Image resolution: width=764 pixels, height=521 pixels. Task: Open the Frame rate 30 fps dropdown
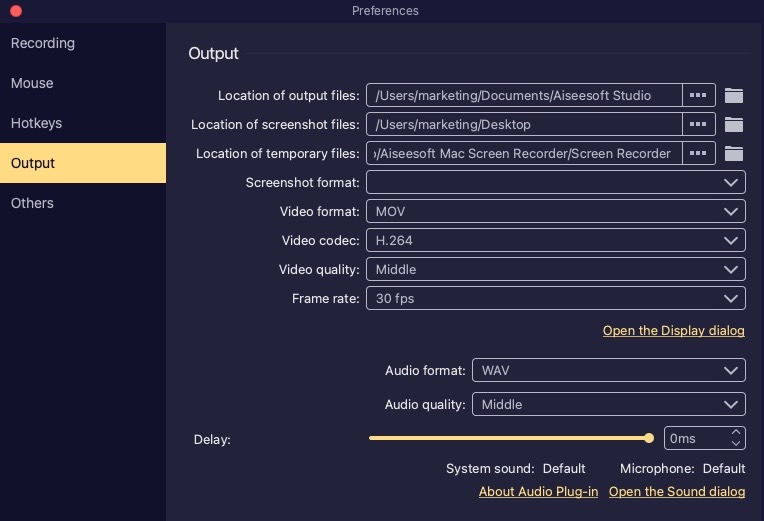pos(555,299)
